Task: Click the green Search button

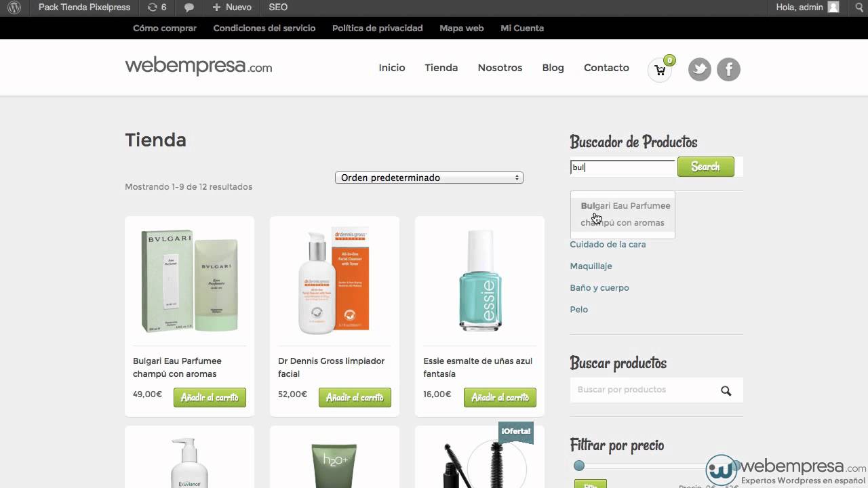Action: click(x=705, y=167)
